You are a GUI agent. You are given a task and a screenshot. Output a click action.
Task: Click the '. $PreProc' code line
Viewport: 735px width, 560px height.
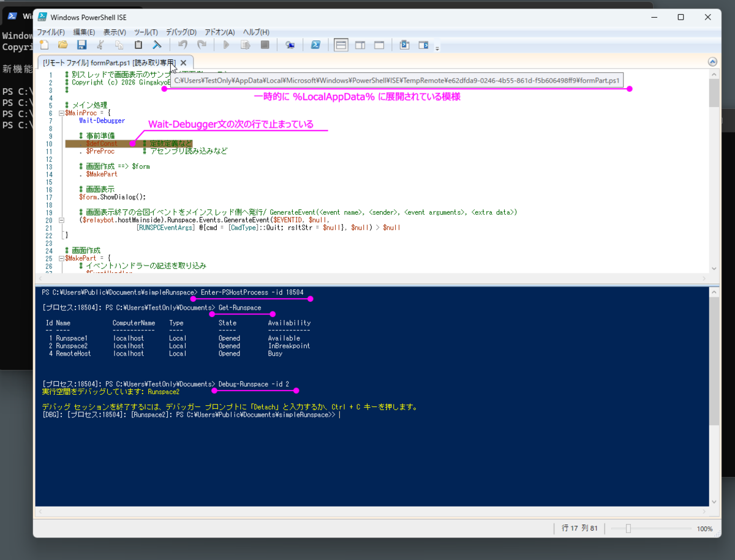[x=97, y=151]
